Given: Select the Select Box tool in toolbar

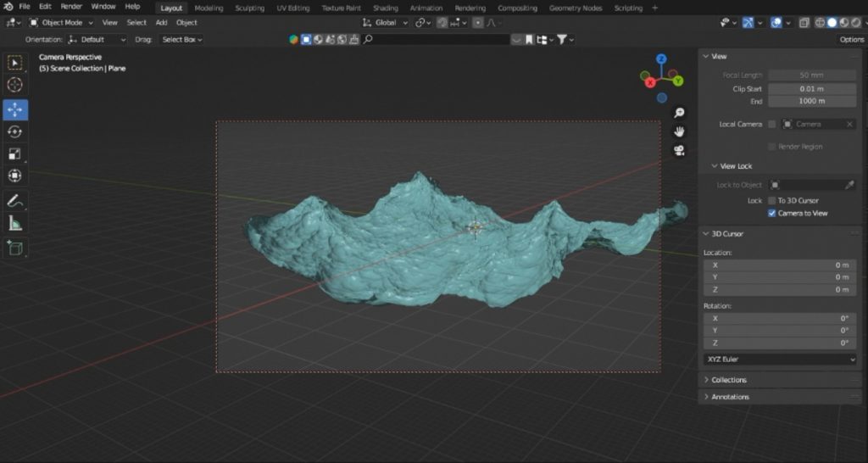Looking at the screenshot, I should tap(15, 63).
